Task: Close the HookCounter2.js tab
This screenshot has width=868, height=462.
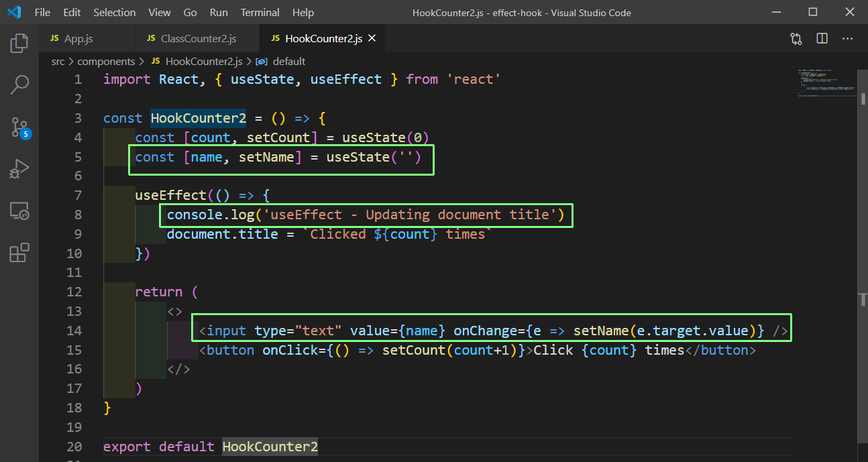Action: point(372,39)
